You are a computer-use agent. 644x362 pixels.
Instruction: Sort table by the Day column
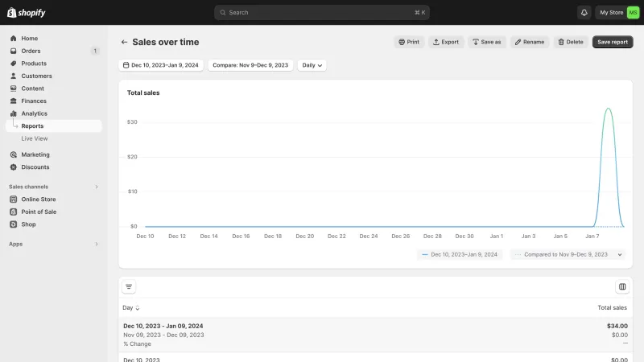(x=131, y=307)
